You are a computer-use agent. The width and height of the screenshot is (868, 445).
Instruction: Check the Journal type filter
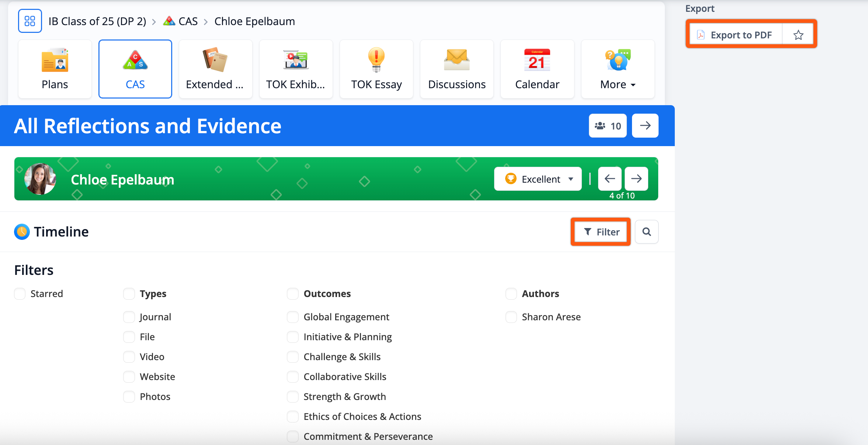tap(129, 317)
